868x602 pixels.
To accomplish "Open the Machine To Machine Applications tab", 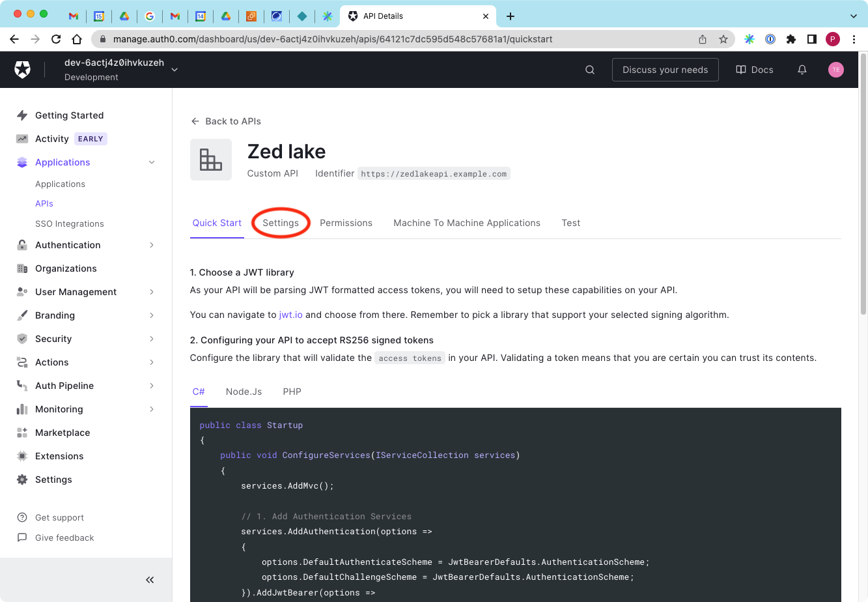I will tap(467, 223).
